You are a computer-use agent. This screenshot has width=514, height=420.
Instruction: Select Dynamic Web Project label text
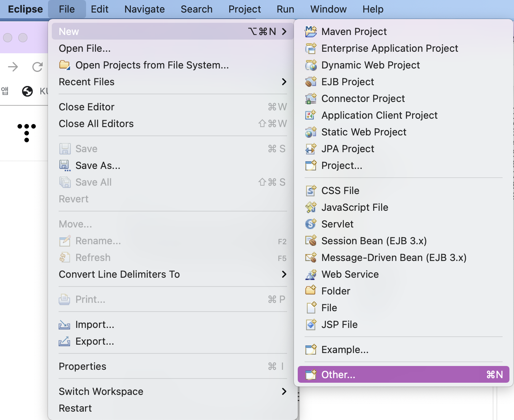pyautogui.click(x=371, y=65)
